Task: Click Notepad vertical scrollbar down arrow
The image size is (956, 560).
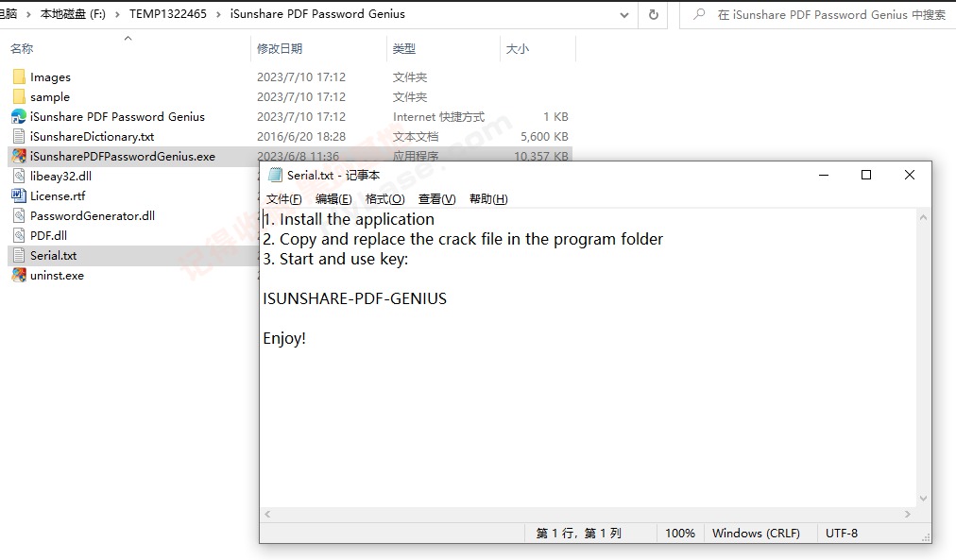Action: [x=923, y=499]
